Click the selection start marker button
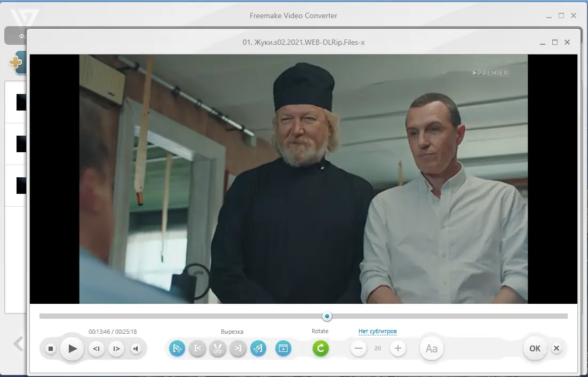The height and width of the screenshot is (377, 588). pos(177,349)
